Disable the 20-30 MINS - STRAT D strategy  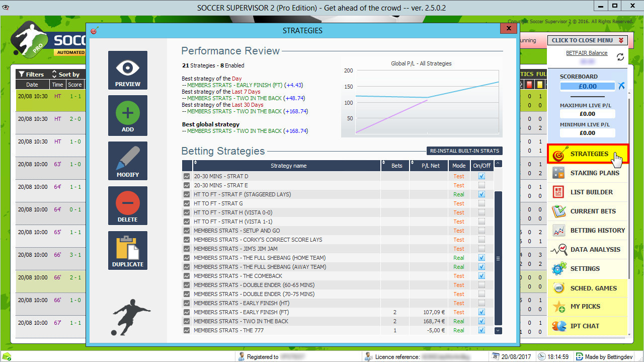click(482, 176)
